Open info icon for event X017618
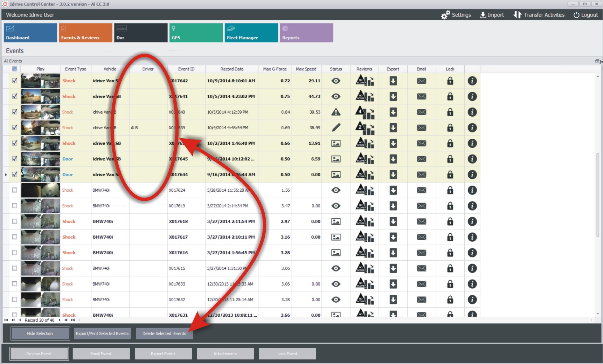Image resolution: width=603 pixels, height=364 pixels. tap(472, 221)
